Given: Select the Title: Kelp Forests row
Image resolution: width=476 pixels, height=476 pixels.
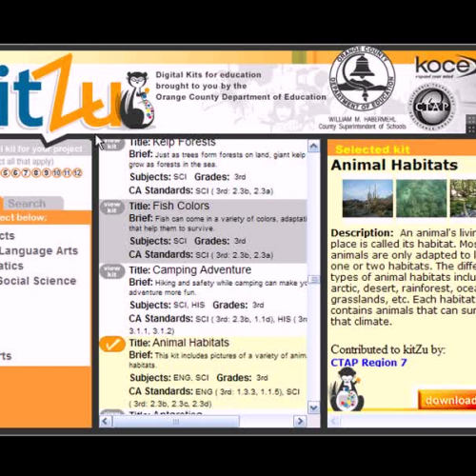Looking at the screenshot, I should [203, 169].
